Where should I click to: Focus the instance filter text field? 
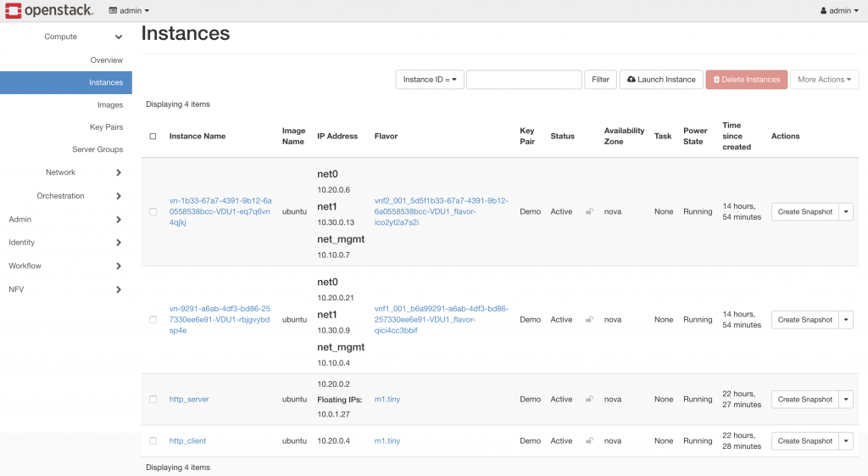(524, 80)
